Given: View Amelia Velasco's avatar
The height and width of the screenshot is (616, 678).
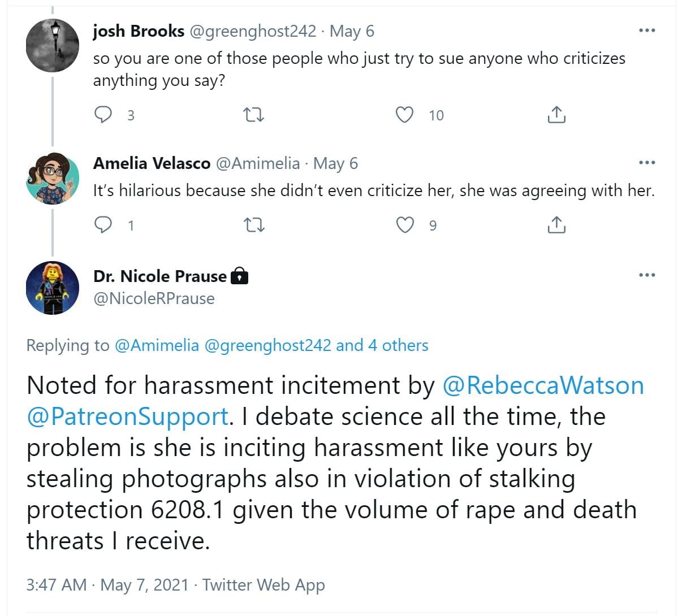Looking at the screenshot, I should (x=53, y=178).
